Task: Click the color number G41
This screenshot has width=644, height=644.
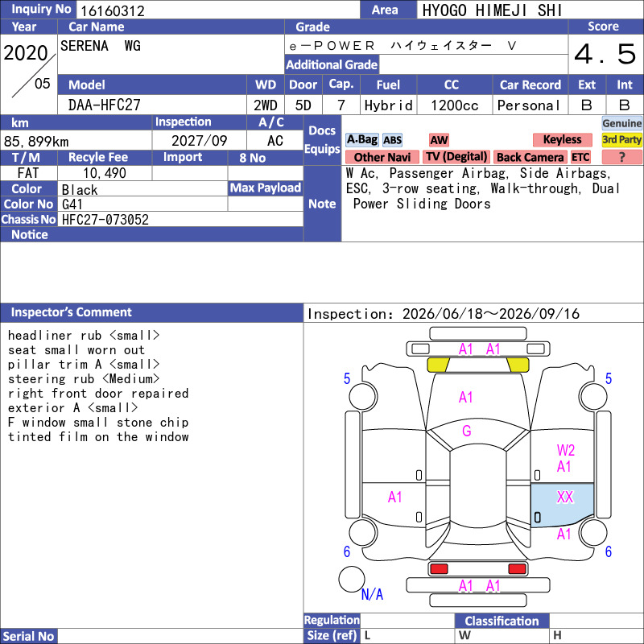Action: [x=72, y=204]
